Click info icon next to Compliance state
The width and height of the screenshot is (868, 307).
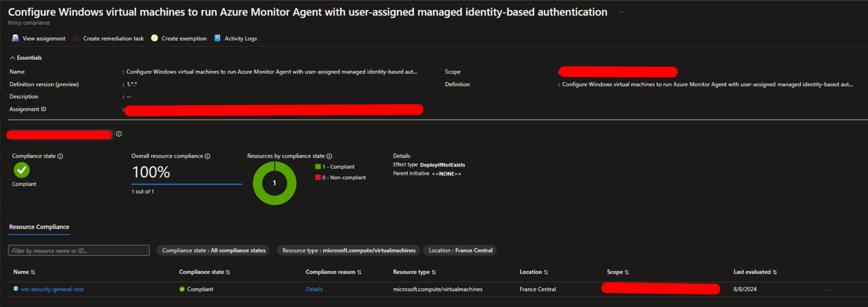pos(61,156)
